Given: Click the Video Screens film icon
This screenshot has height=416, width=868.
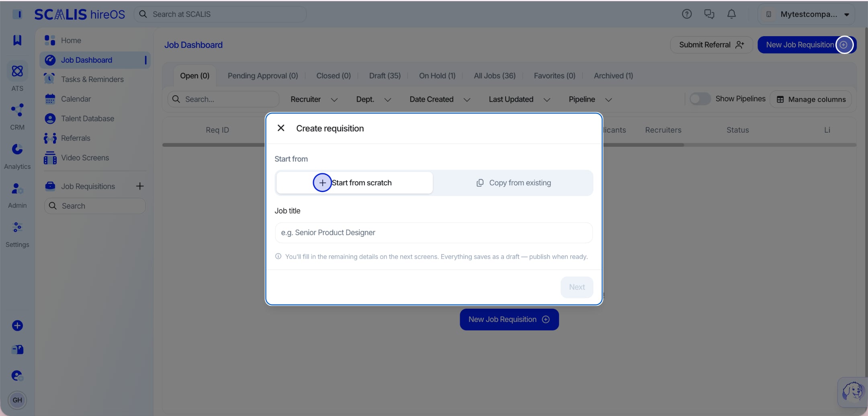Looking at the screenshot, I should (50, 158).
